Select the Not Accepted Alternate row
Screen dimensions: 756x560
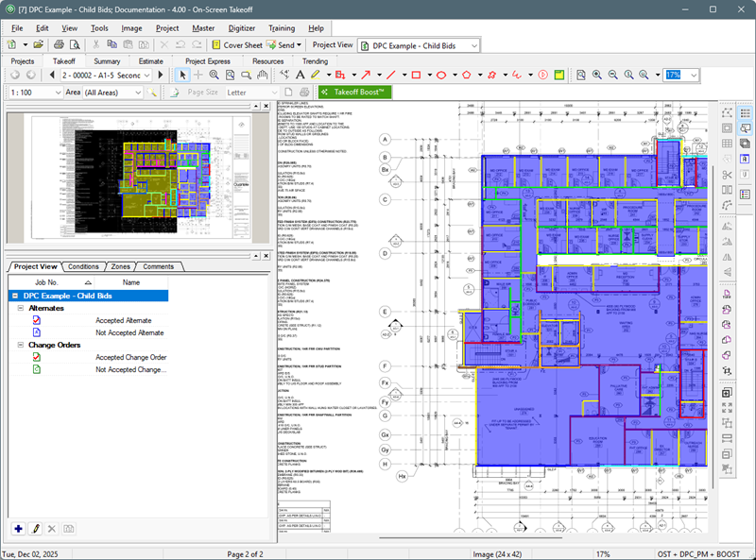coord(88,332)
